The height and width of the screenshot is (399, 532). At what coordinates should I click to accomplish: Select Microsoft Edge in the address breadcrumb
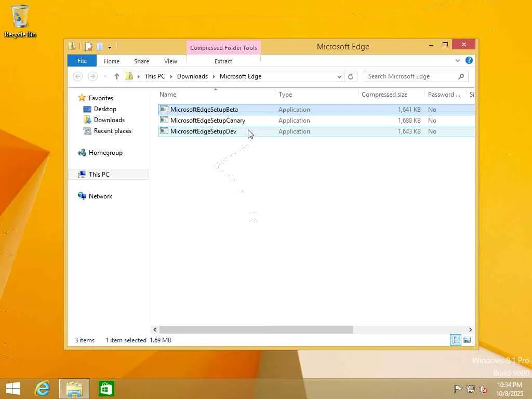241,76
